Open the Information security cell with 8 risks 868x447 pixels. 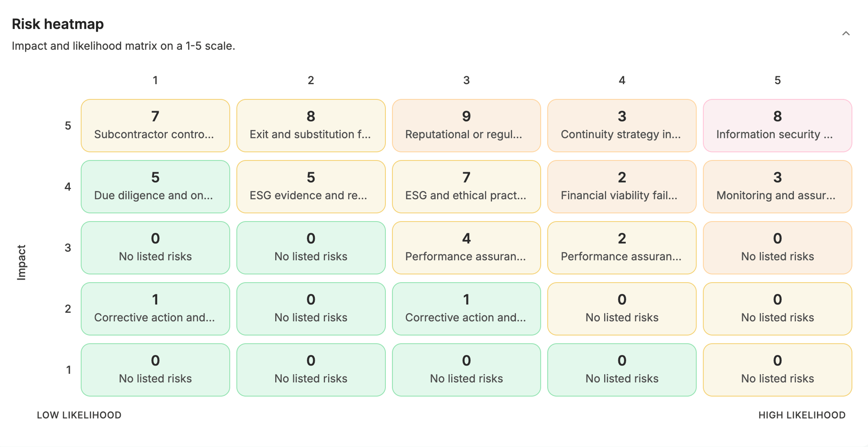pyautogui.click(x=777, y=126)
